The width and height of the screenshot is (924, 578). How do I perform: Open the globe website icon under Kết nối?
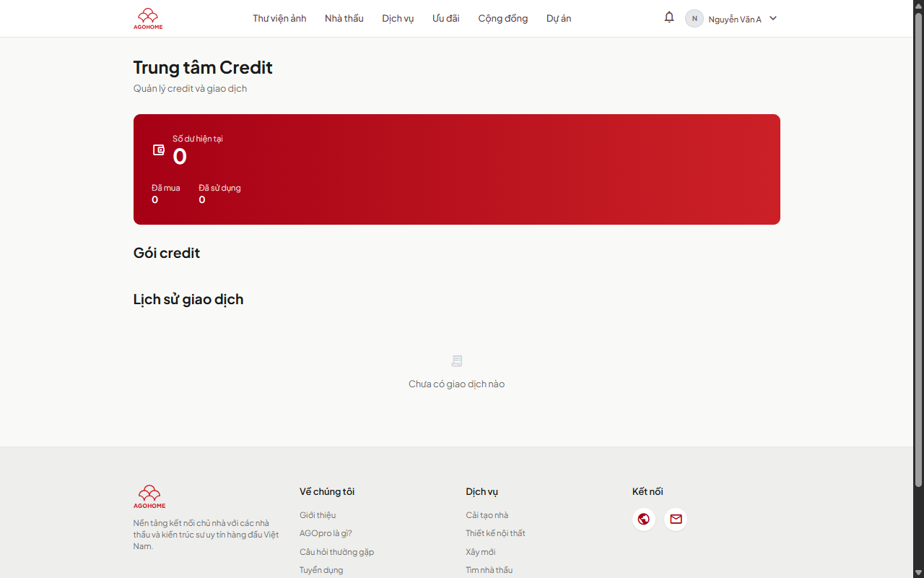[644, 519]
